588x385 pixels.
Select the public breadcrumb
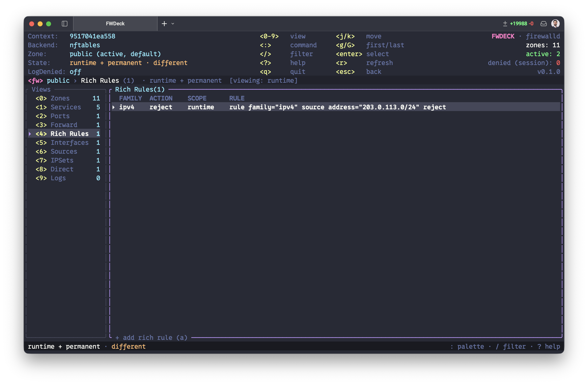[x=58, y=80]
